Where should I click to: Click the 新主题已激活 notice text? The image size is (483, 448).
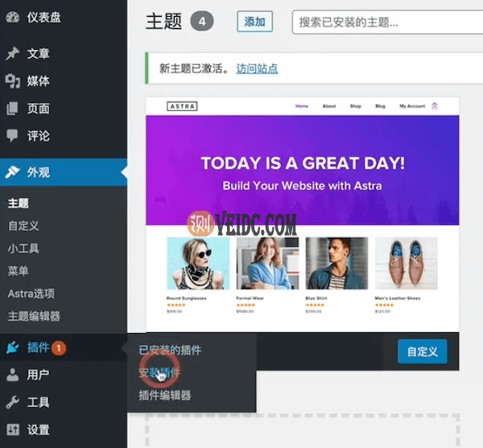click(x=194, y=68)
